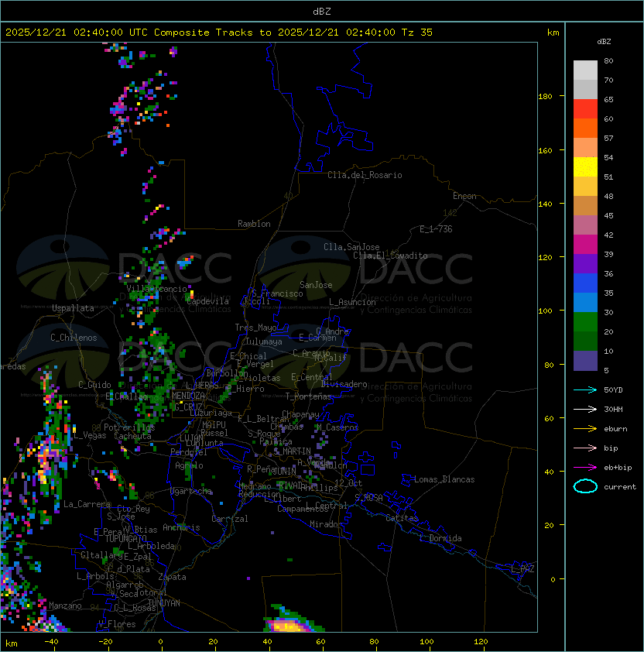Screen dimensions: 644x652
Task: Click the 'Tulumaya' place label
Action: point(264,341)
